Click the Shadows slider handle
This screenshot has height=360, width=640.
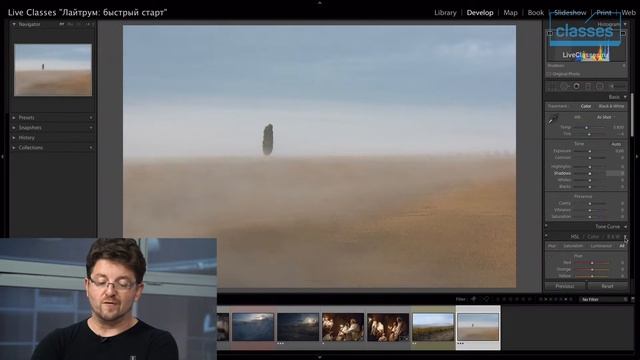tap(590, 173)
